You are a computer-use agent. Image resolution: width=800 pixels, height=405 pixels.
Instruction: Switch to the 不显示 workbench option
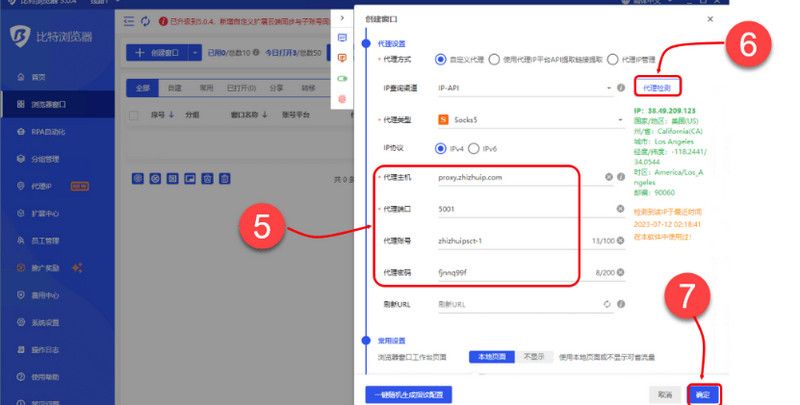tap(533, 356)
